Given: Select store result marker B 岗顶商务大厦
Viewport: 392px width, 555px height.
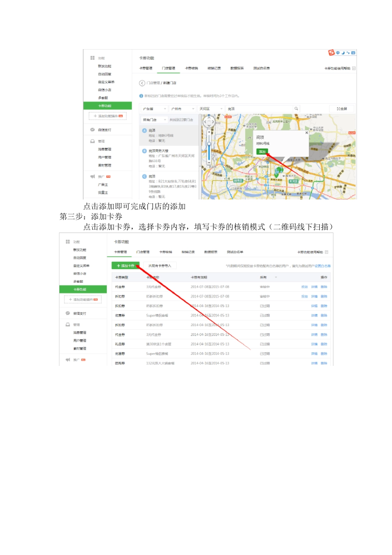Looking at the screenshot, I should click(x=145, y=151).
